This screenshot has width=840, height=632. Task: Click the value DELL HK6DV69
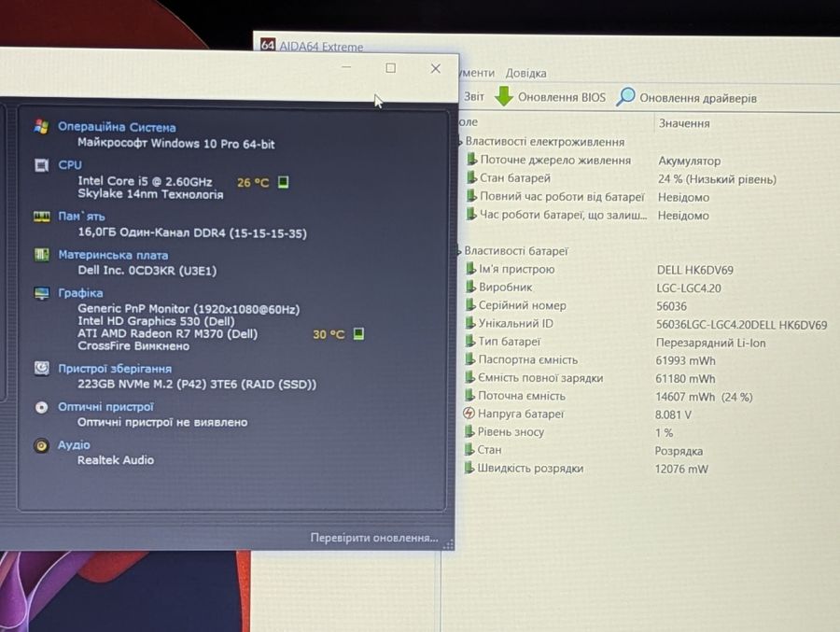(x=694, y=270)
